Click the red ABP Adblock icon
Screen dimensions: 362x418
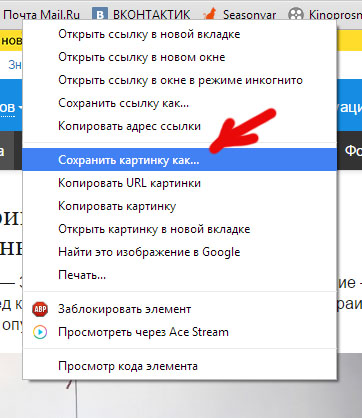(x=40, y=309)
